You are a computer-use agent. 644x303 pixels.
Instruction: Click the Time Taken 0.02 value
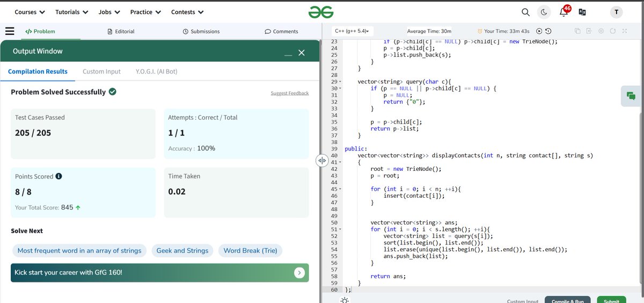click(177, 191)
